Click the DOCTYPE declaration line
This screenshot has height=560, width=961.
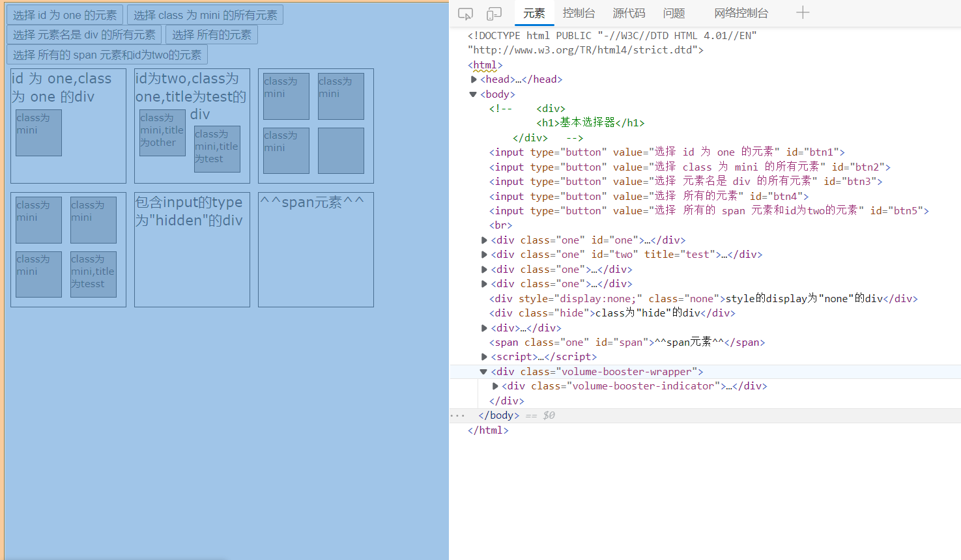612,43
